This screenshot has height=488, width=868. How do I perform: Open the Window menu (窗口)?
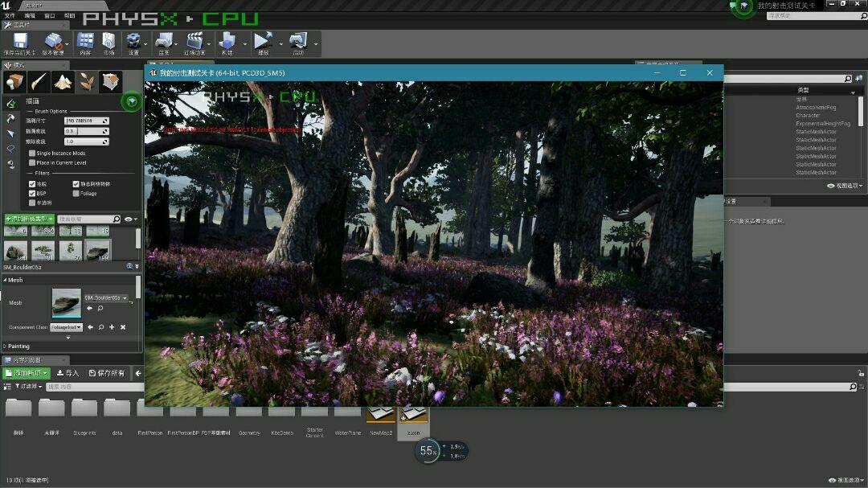50,15
